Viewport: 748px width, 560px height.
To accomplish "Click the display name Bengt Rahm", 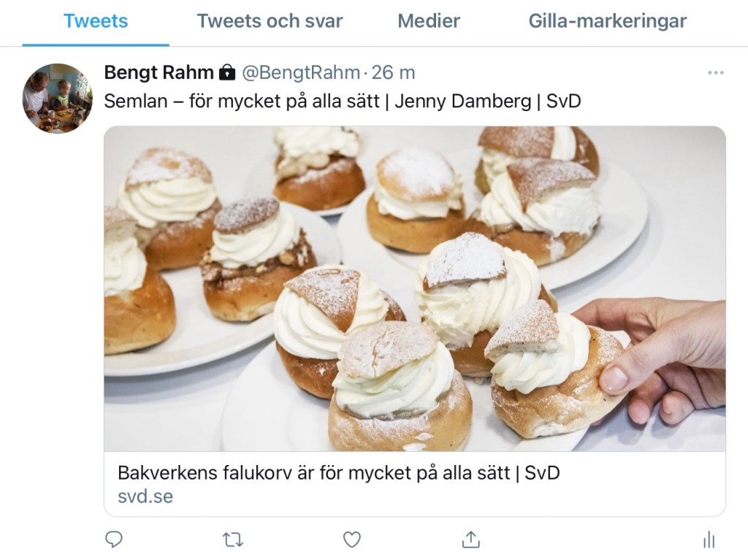I will pos(159,72).
